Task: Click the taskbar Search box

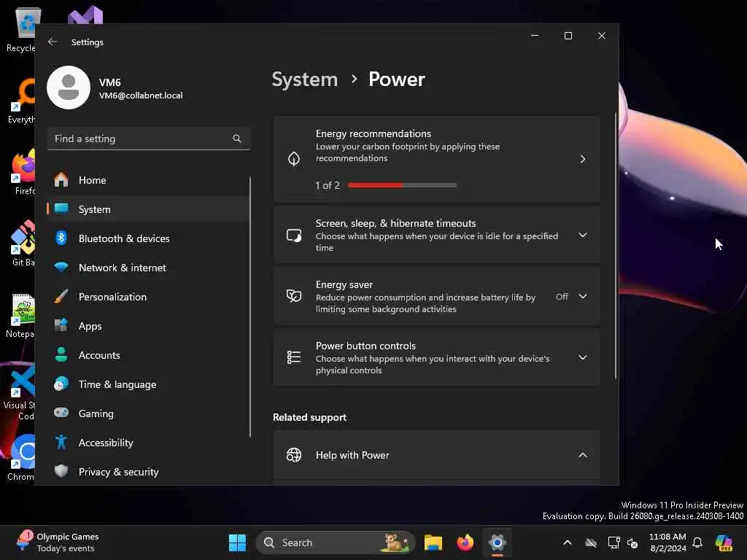Action: (336, 542)
